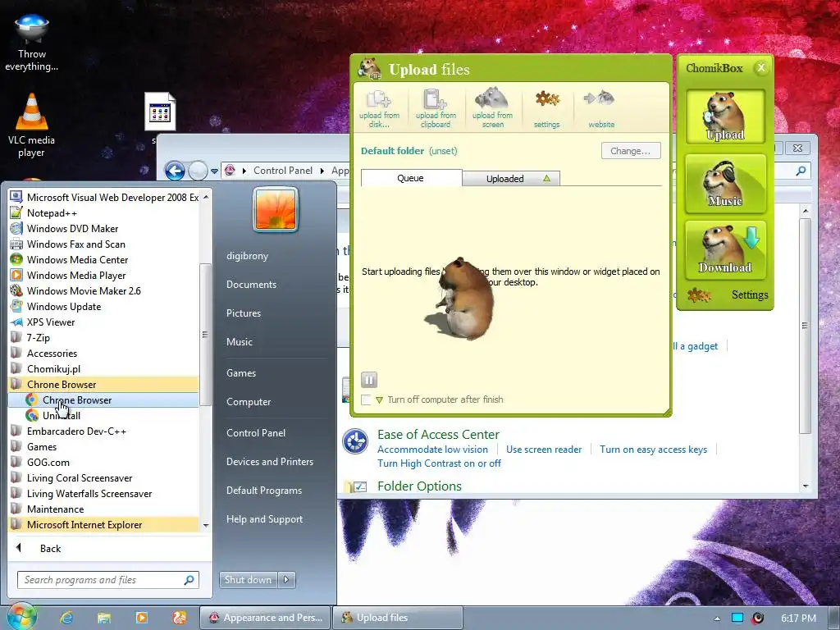The image size is (840, 630).
Task: Click the Throw everything desktop icon
Action: tap(32, 43)
